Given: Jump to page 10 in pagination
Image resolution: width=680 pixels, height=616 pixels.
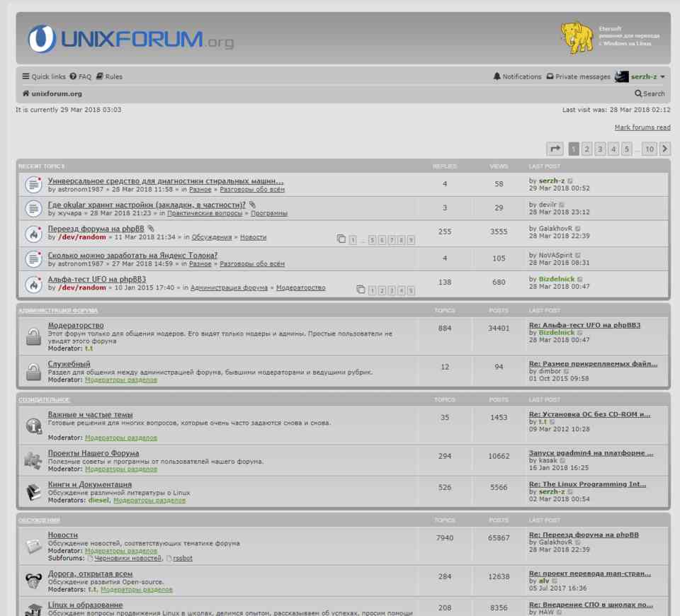Looking at the screenshot, I should 649,149.
